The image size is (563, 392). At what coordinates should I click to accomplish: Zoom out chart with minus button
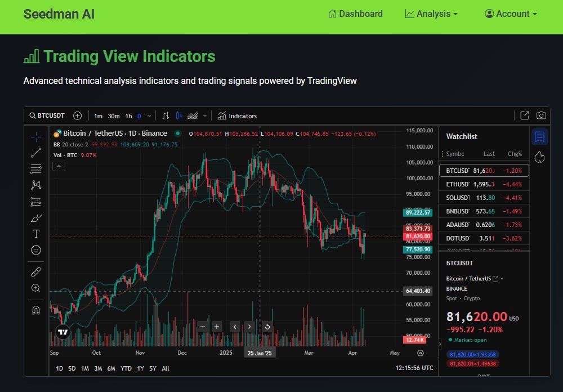203,327
